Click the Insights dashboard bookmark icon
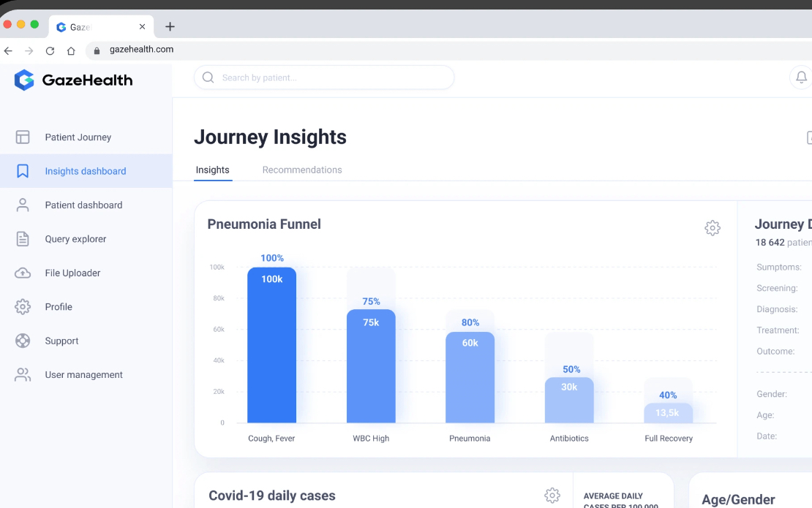The image size is (812, 508). (22, 171)
